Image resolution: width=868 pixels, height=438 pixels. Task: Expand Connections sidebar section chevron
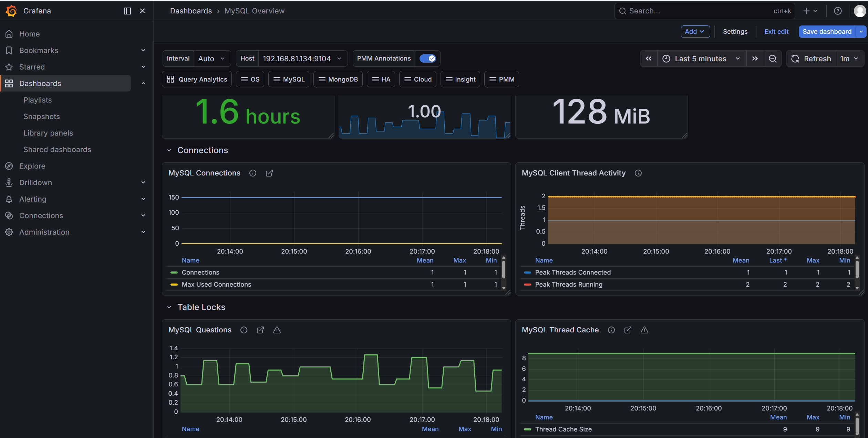tap(143, 215)
